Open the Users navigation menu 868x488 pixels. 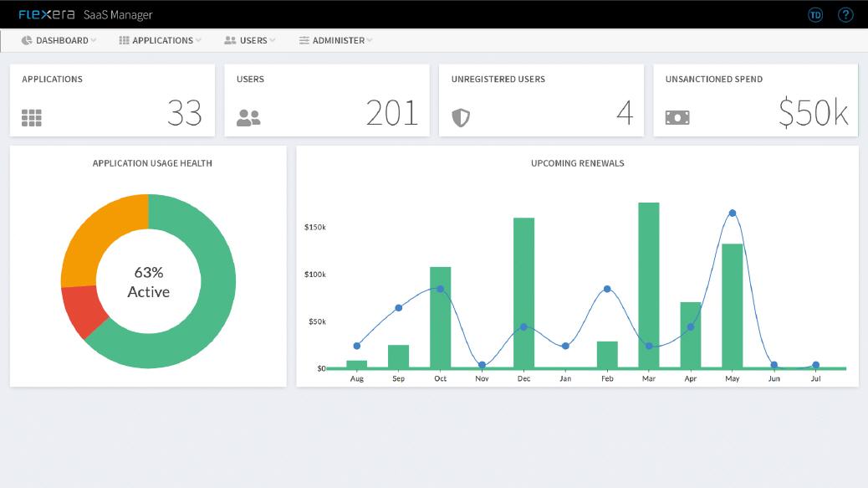point(253,40)
